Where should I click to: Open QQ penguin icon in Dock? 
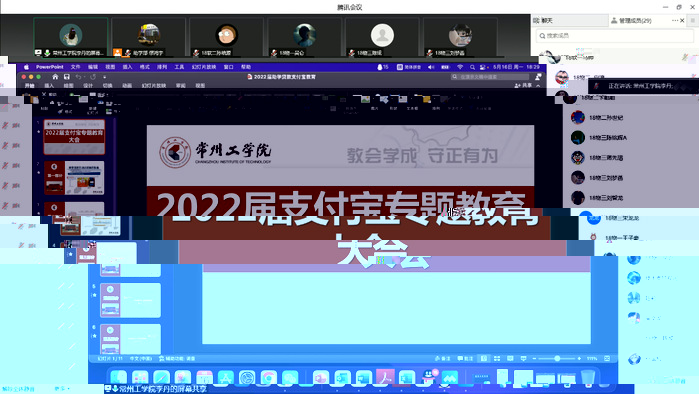click(429, 378)
